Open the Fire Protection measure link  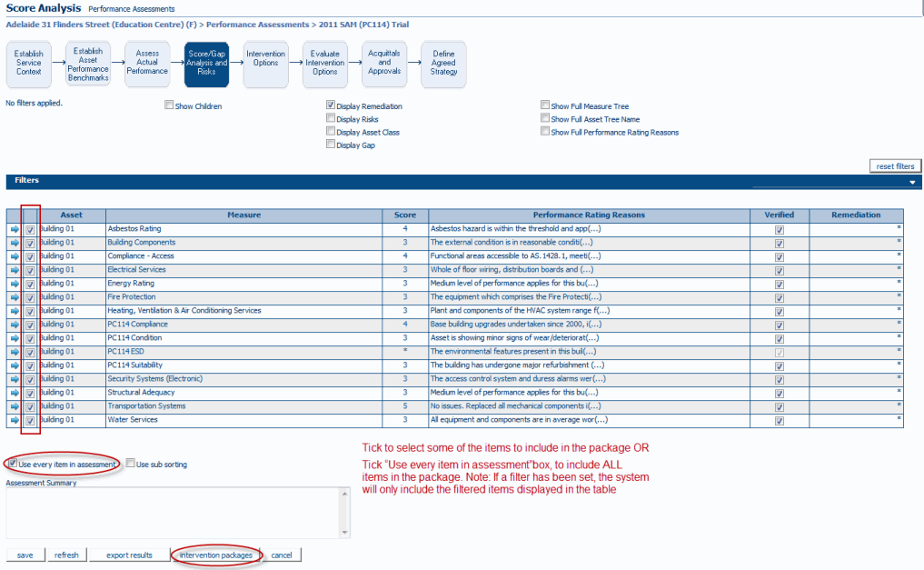132,297
